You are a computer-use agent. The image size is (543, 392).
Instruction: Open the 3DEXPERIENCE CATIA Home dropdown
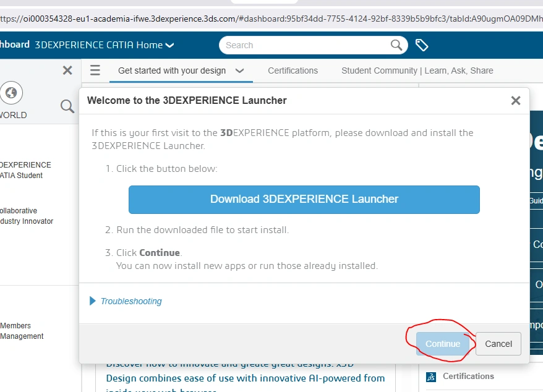coord(105,45)
